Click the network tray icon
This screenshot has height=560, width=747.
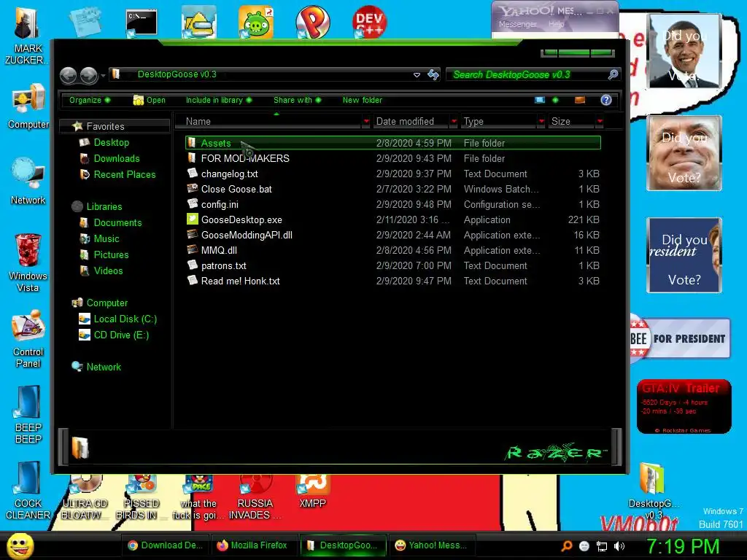tap(602, 546)
